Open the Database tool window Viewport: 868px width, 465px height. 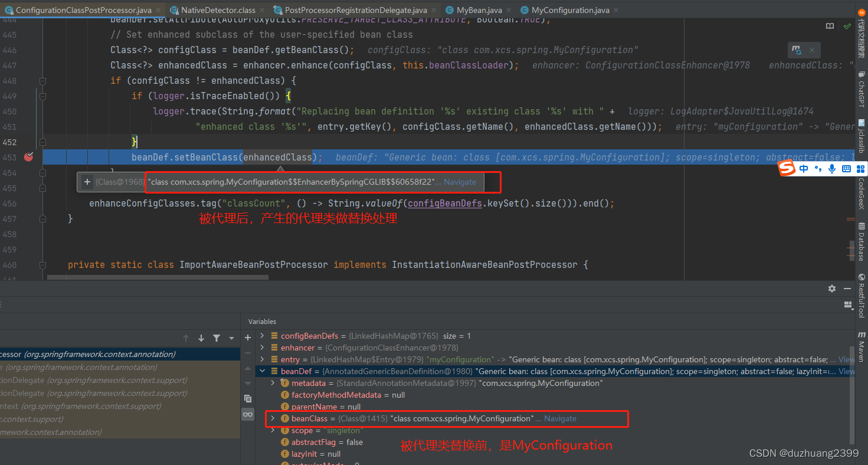(x=861, y=242)
